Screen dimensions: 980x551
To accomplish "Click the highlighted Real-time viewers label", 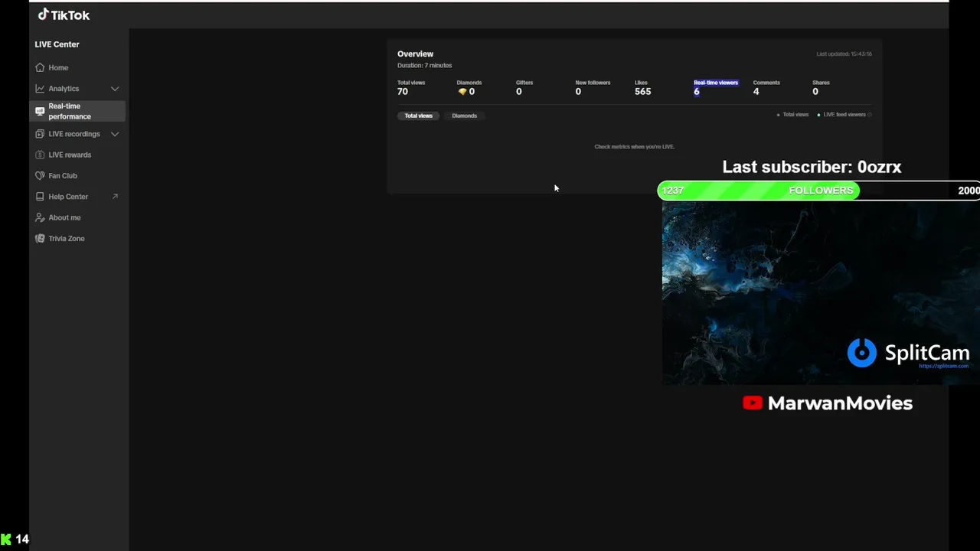I will click(716, 83).
